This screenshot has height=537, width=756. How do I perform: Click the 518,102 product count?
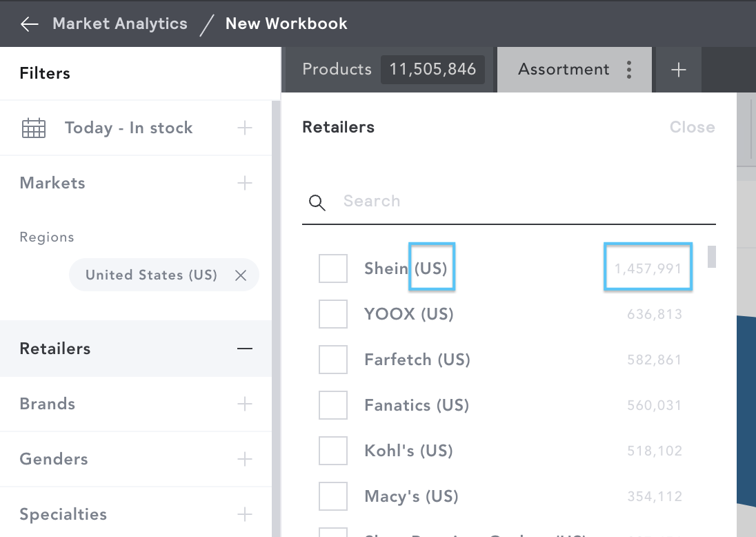[x=655, y=451]
